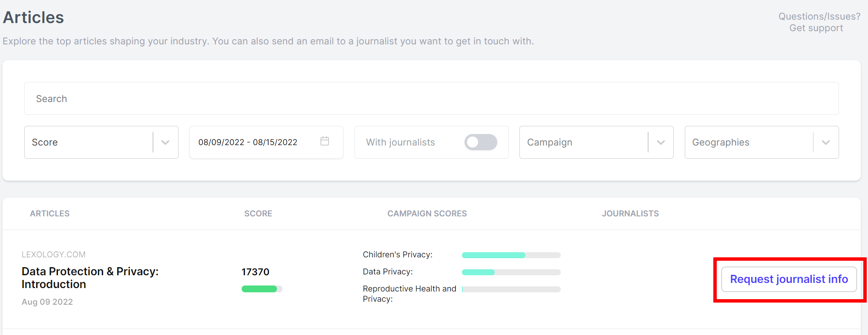Click the Campaign dropdown chevron arrow
The width and height of the screenshot is (868, 335).
661,143
